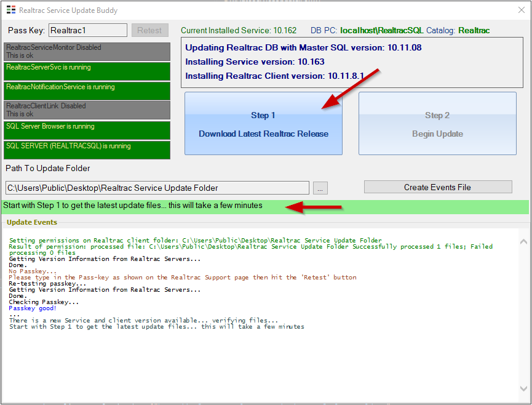Click the 'No Passkey...' log line
This screenshot has width=532, height=405.
point(33,271)
